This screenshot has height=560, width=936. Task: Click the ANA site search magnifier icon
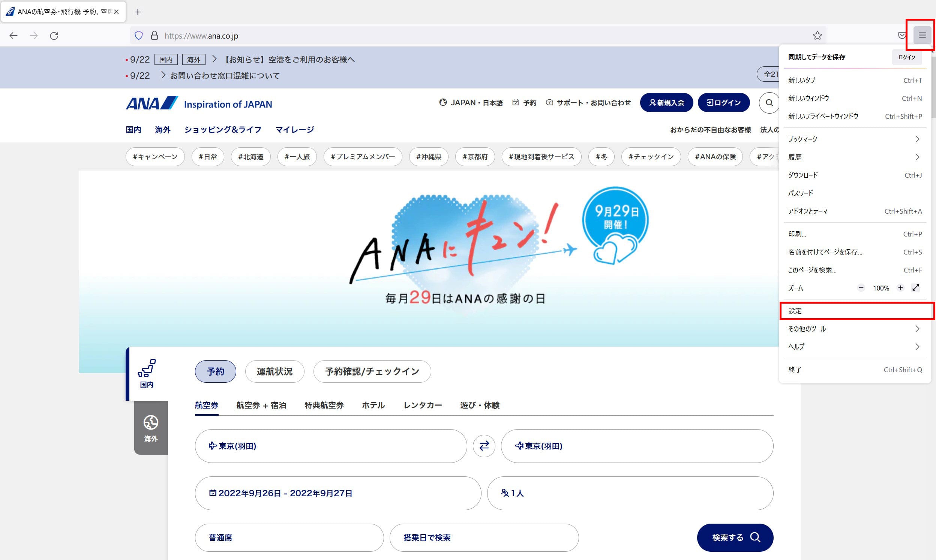click(769, 103)
